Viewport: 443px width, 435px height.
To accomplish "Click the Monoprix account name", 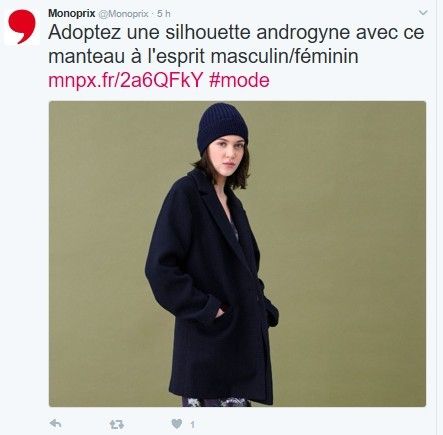I will pyautogui.click(x=72, y=13).
